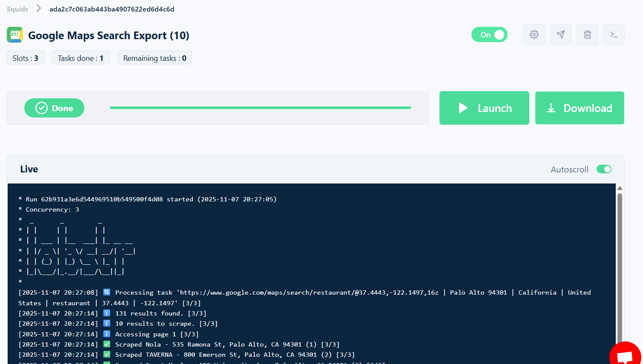Image resolution: width=643 pixels, height=364 pixels.
Task: Click the green progress bar
Action: click(x=261, y=107)
